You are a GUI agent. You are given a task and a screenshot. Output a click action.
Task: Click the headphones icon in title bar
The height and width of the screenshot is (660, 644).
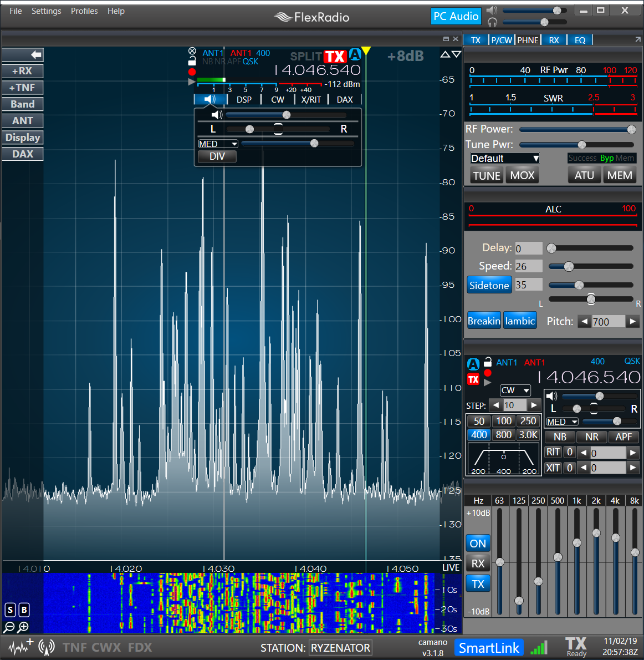point(492,22)
